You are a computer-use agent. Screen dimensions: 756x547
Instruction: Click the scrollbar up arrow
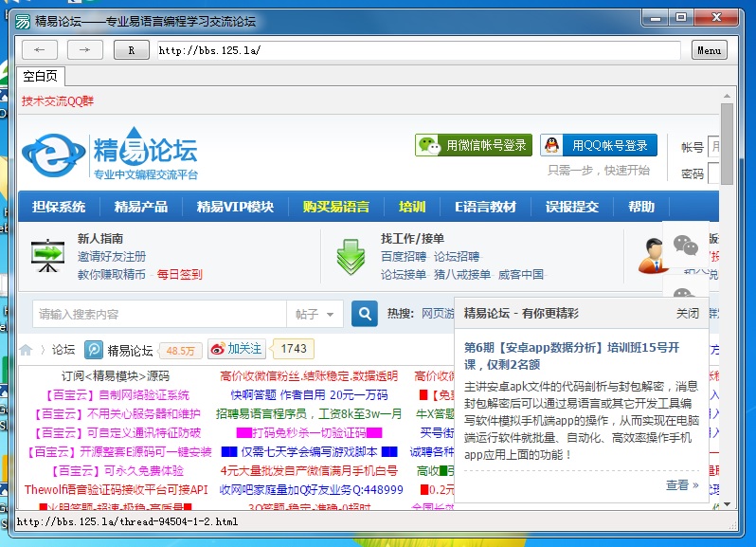click(727, 96)
